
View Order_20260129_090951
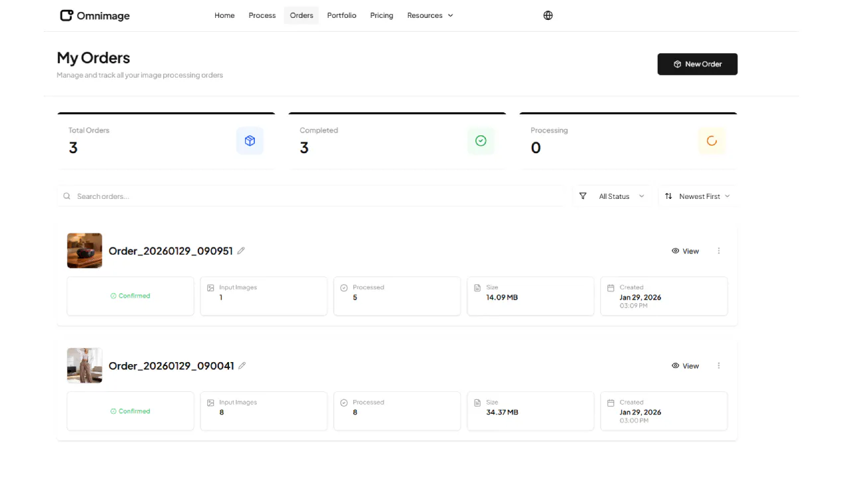685,251
